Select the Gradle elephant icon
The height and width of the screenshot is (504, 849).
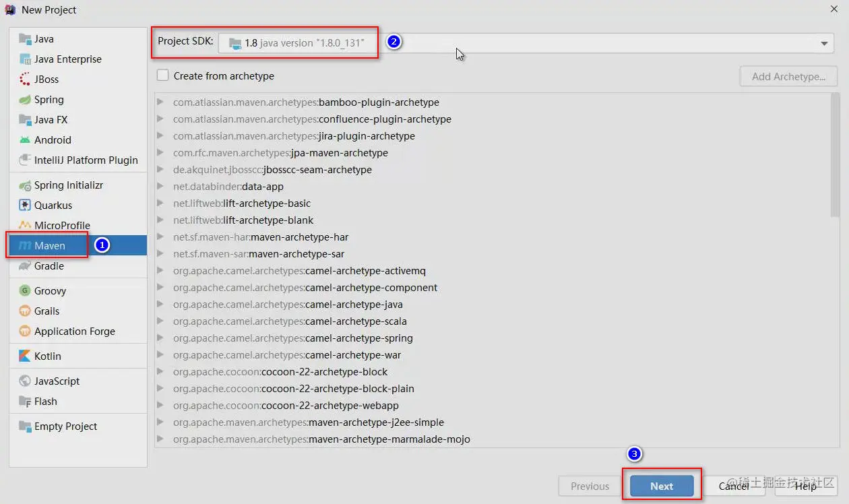tap(25, 266)
